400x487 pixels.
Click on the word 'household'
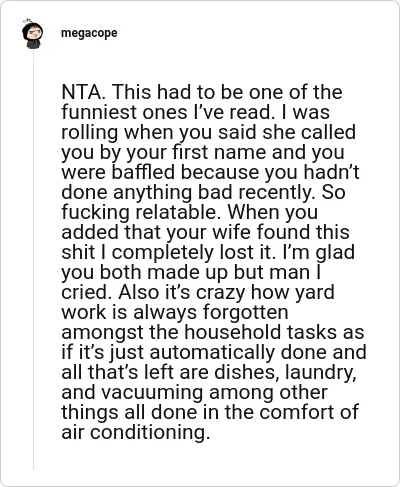tap(232, 332)
